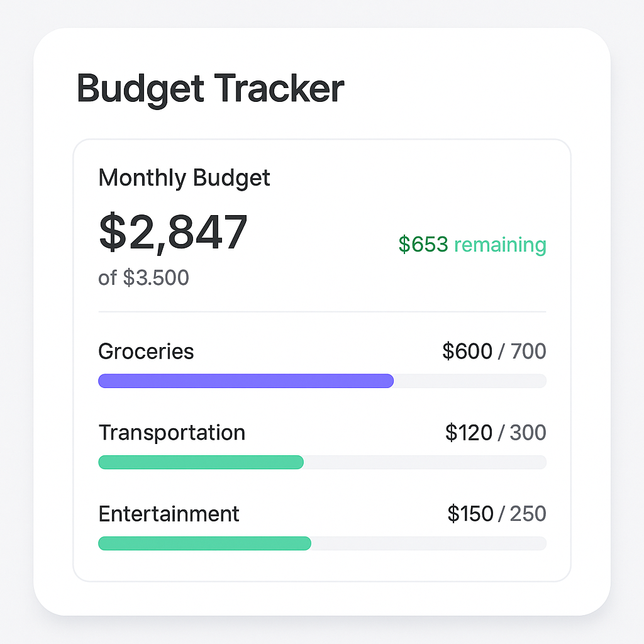
Task: Click the green Transportation progress bar
Action: click(201, 462)
